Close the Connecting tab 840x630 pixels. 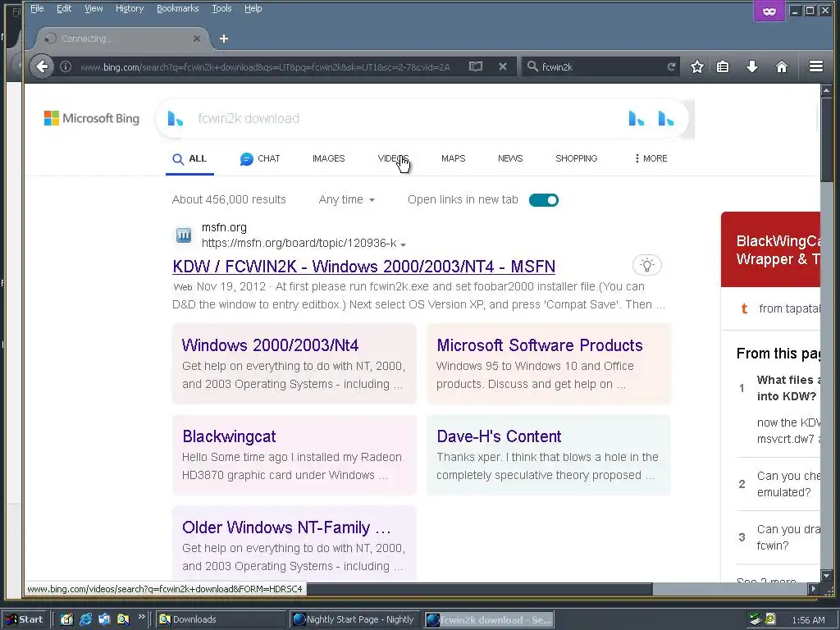[x=197, y=39]
